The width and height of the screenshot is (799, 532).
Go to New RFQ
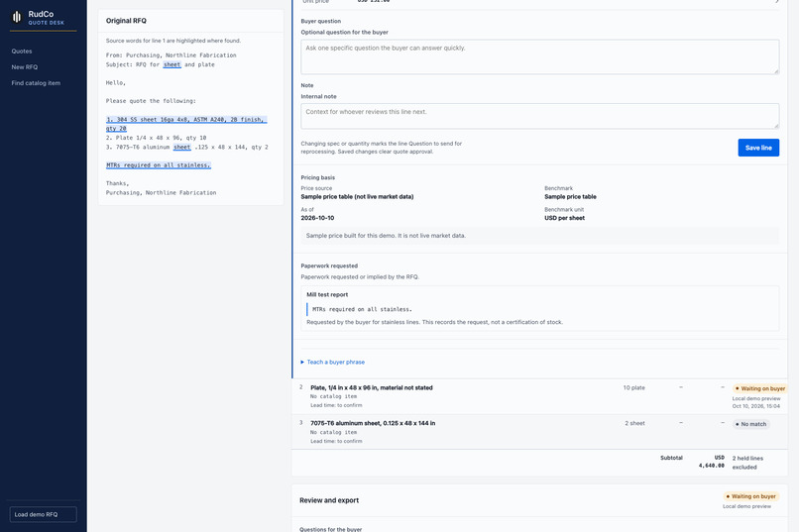pos(25,66)
